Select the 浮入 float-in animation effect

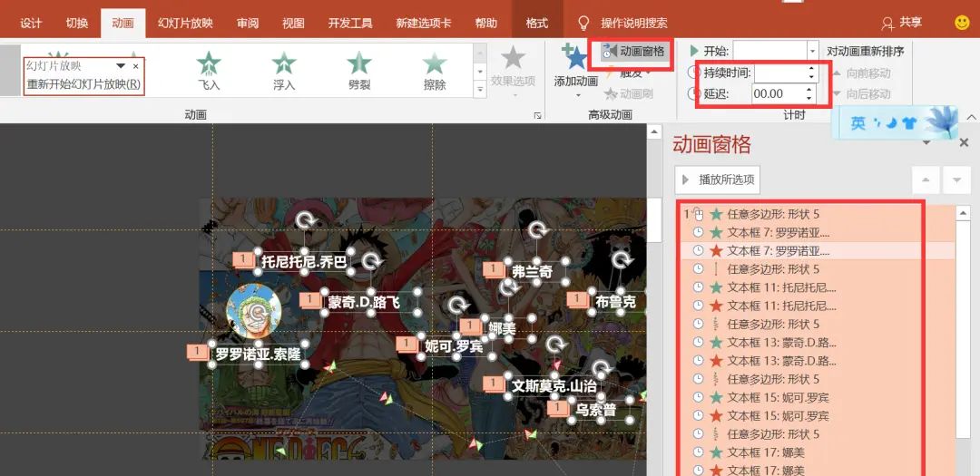click(x=284, y=72)
